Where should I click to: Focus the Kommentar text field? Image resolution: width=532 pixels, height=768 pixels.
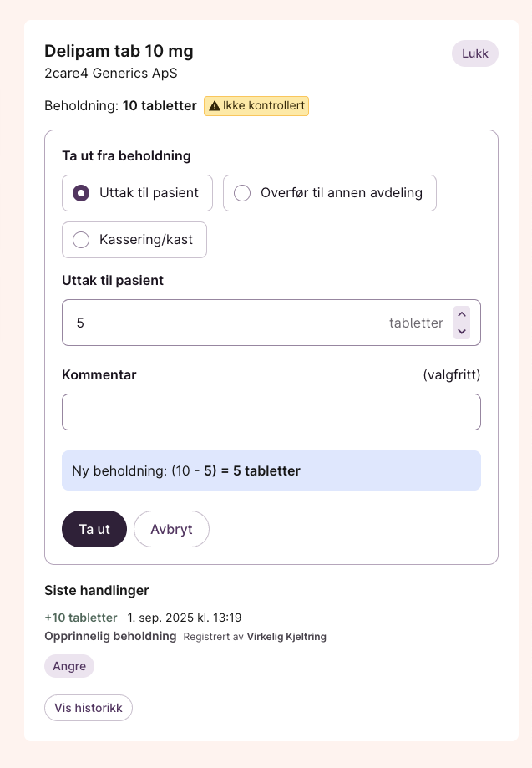pyautogui.click(x=271, y=412)
